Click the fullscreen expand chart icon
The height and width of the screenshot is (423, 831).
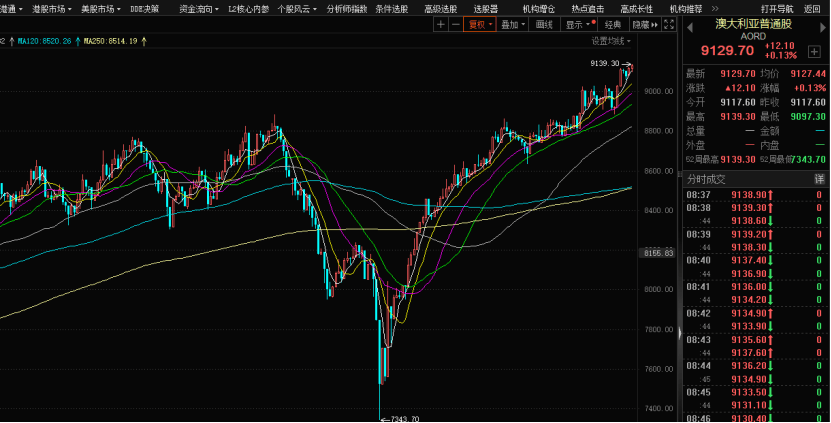pos(666,24)
